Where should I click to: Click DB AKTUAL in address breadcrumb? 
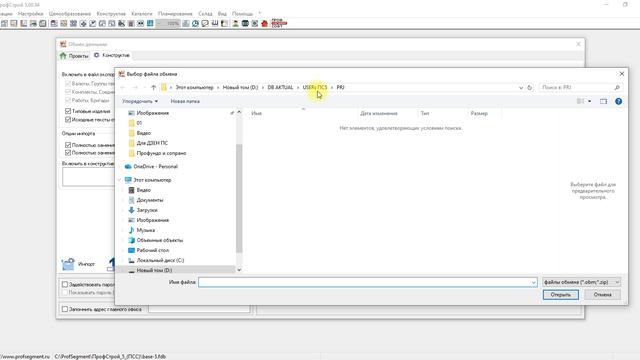click(280, 87)
